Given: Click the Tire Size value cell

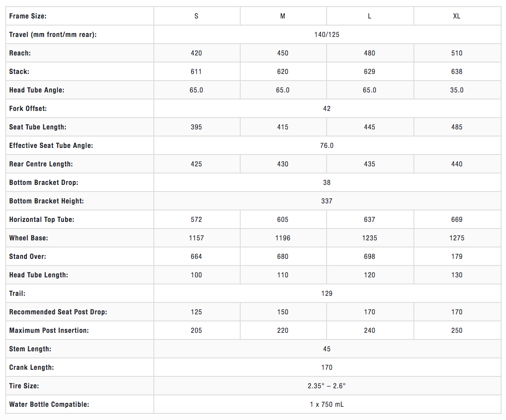Looking at the screenshot, I should [x=327, y=386].
